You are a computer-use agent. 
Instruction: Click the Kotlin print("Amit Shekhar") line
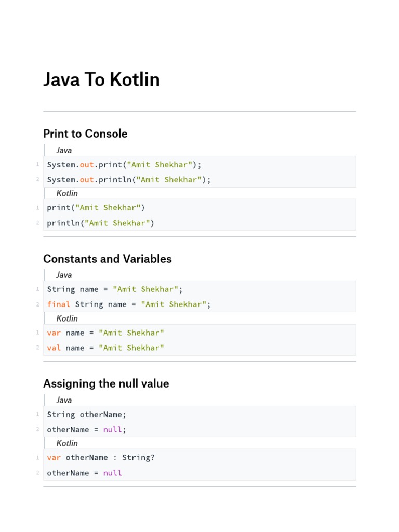[96, 208]
